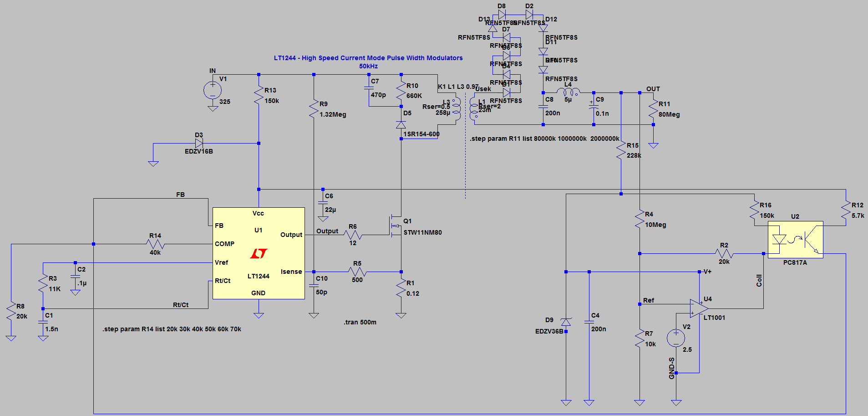Click the 'Ref' net label

649,300
